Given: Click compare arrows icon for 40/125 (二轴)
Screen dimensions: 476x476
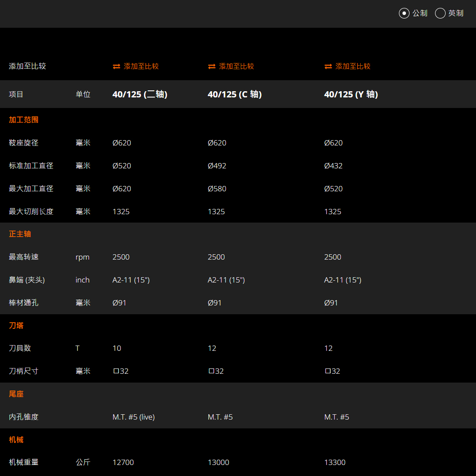Looking at the screenshot, I should 116,67.
